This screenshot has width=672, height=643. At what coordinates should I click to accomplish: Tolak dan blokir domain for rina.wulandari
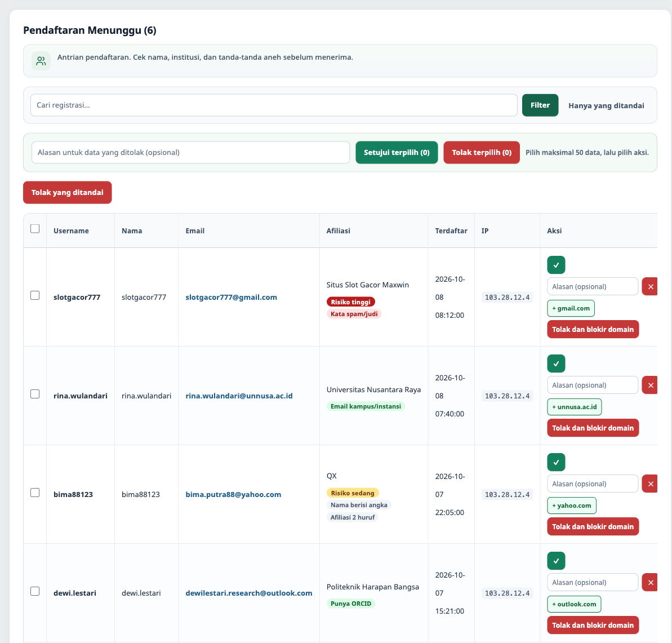(593, 428)
